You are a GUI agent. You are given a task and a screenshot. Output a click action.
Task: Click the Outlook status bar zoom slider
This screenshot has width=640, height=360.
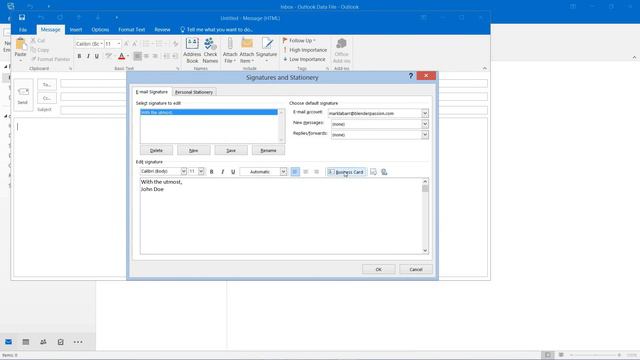596,355
